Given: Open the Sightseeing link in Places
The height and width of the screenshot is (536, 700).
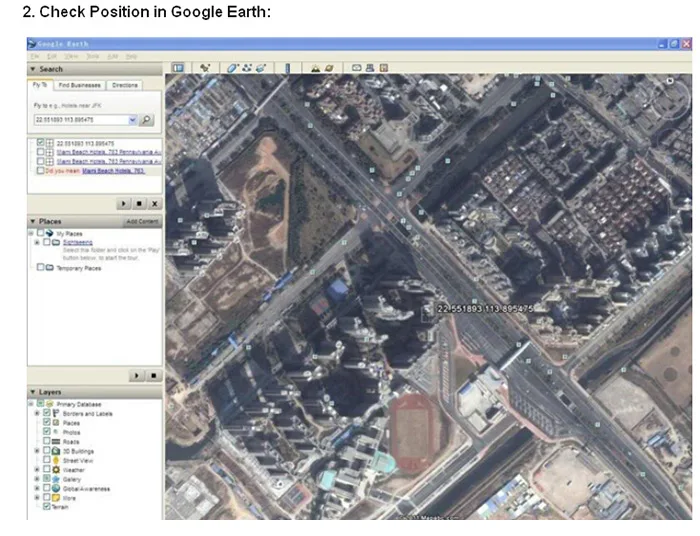Looking at the screenshot, I should click(78, 242).
